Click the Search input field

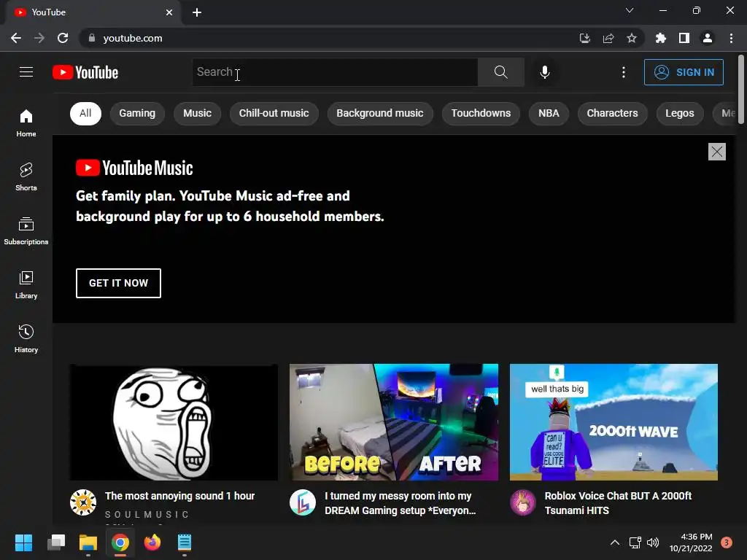[x=335, y=72]
